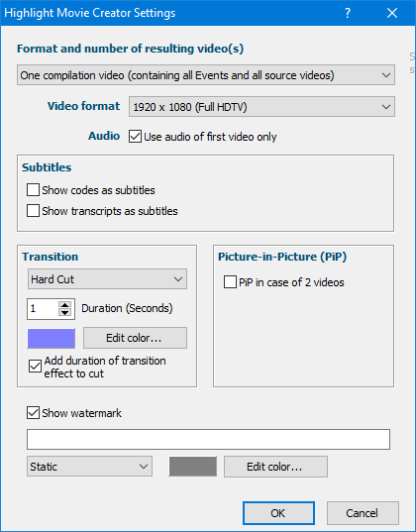The height and width of the screenshot is (532, 416).
Task: Open the compilation video format dropdown
Action: click(x=206, y=75)
